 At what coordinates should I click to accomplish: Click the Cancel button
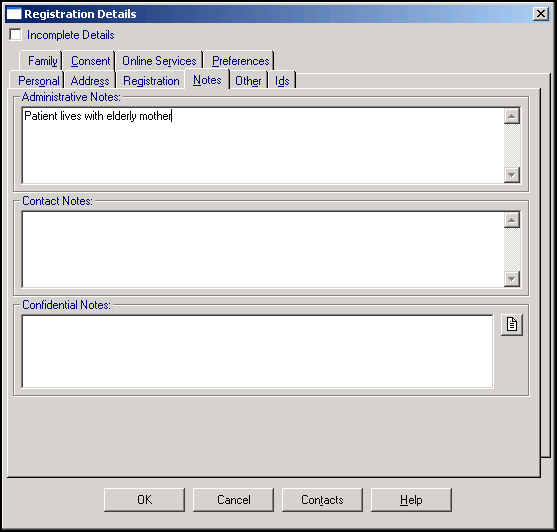[233, 500]
